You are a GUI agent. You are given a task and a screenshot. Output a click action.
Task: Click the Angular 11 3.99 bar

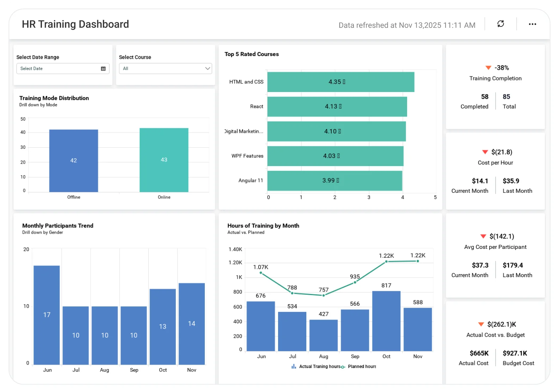coord(335,180)
